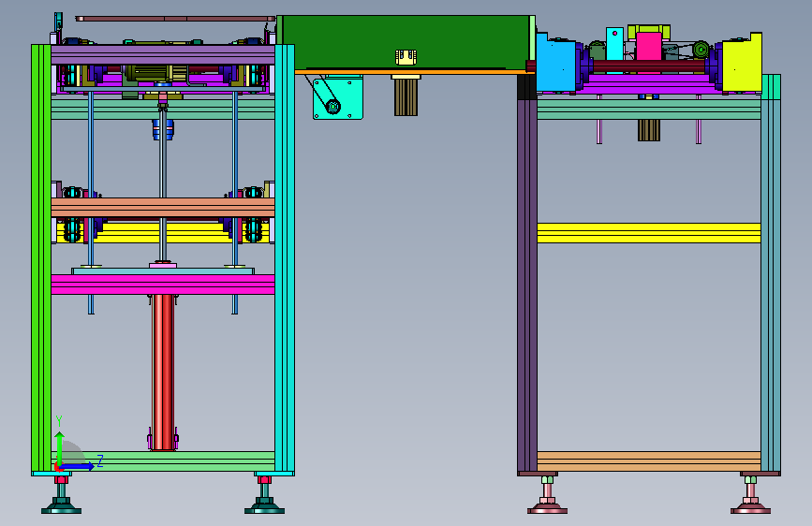Pick the blue coupling on center rod
This screenshot has height=526, width=812.
163,129
